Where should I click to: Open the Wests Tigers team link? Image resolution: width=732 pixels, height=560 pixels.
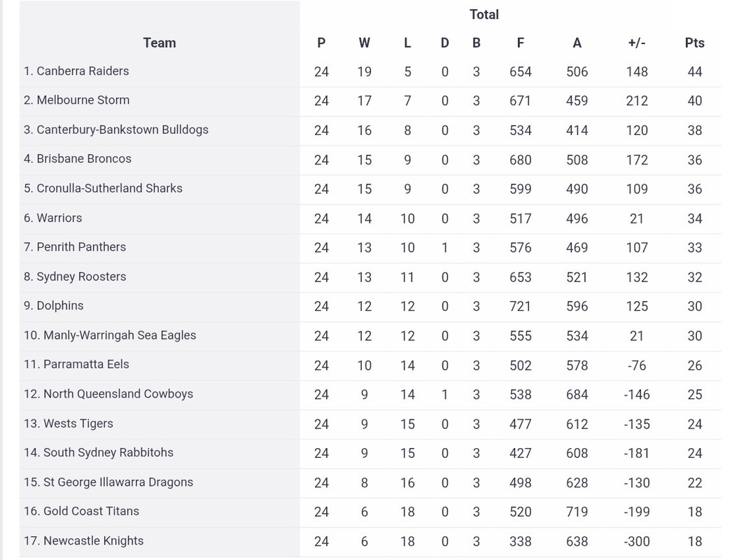coord(78,423)
